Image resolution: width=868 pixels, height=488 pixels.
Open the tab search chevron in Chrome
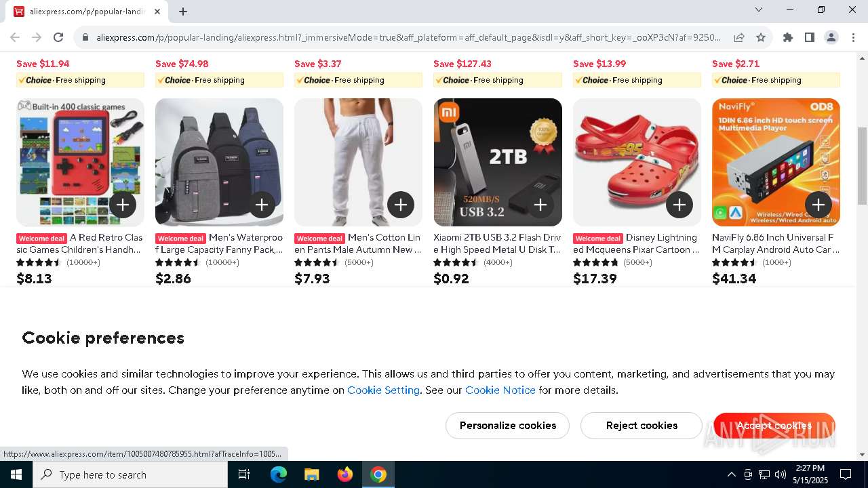click(759, 9)
